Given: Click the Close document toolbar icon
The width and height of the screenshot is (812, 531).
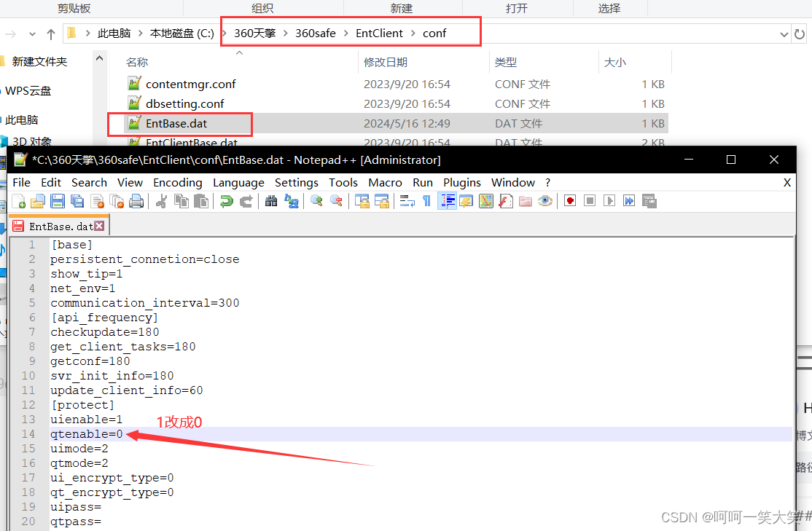Looking at the screenshot, I should [x=97, y=201].
